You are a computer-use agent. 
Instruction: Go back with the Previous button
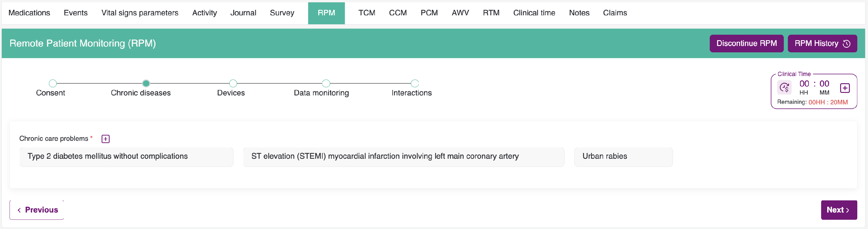pos(37,210)
